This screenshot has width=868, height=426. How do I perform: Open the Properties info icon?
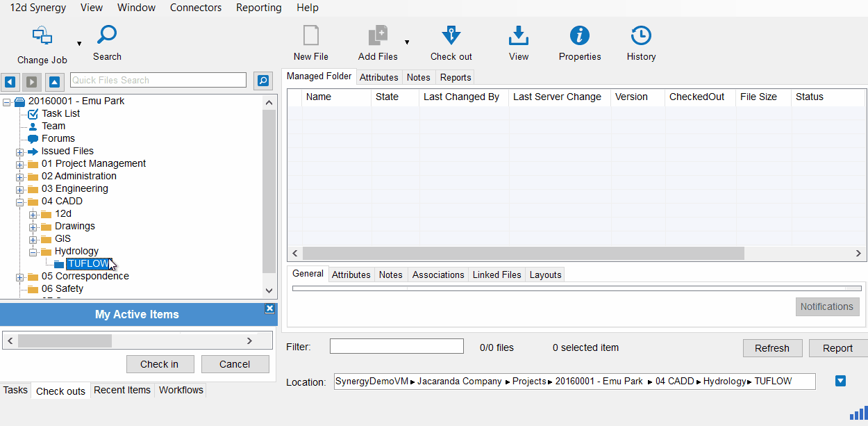pyautogui.click(x=580, y=36)
